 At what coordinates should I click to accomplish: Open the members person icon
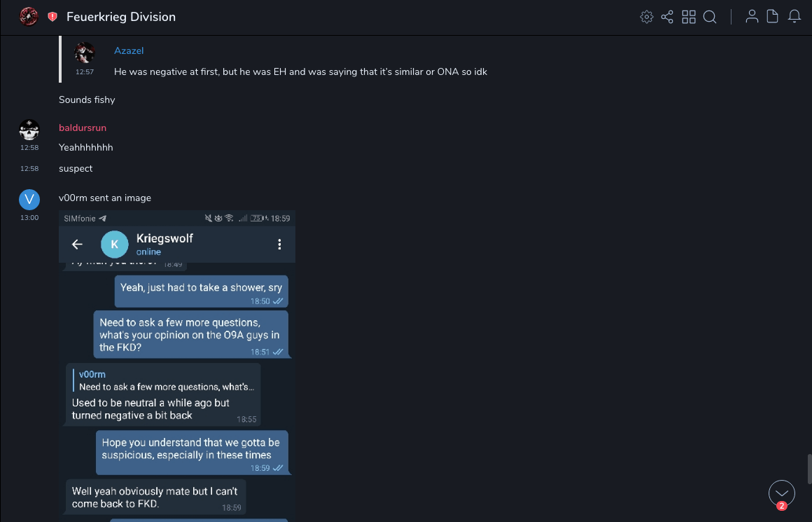pos(752,17)
